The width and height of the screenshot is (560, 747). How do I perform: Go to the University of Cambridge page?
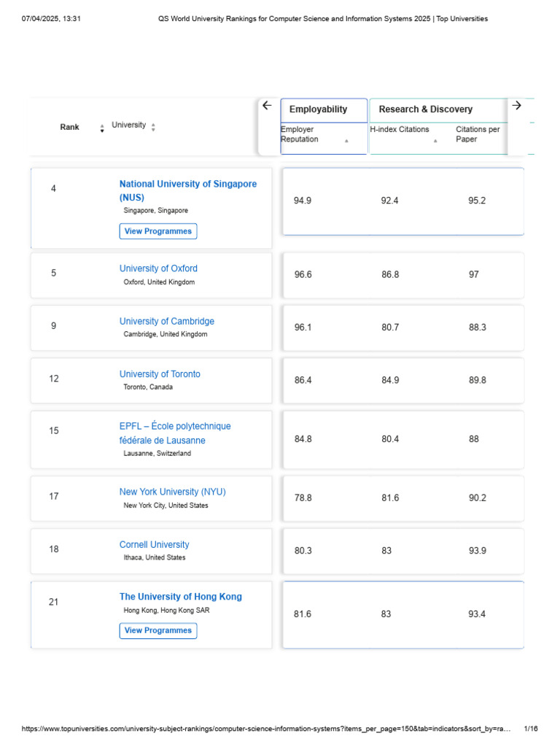167,321
